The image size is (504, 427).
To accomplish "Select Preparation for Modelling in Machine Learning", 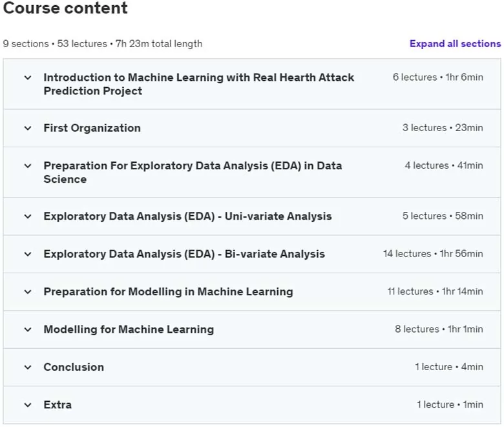I will [168, 292].
